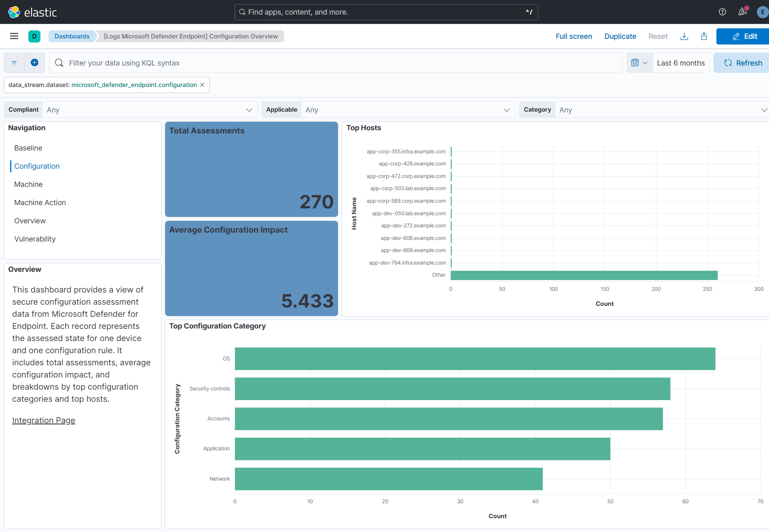This screenshot has width=769, height=532.
Task: Click the Configuration Category axis label
Action: pyautogui.click(x=177, y=419)
